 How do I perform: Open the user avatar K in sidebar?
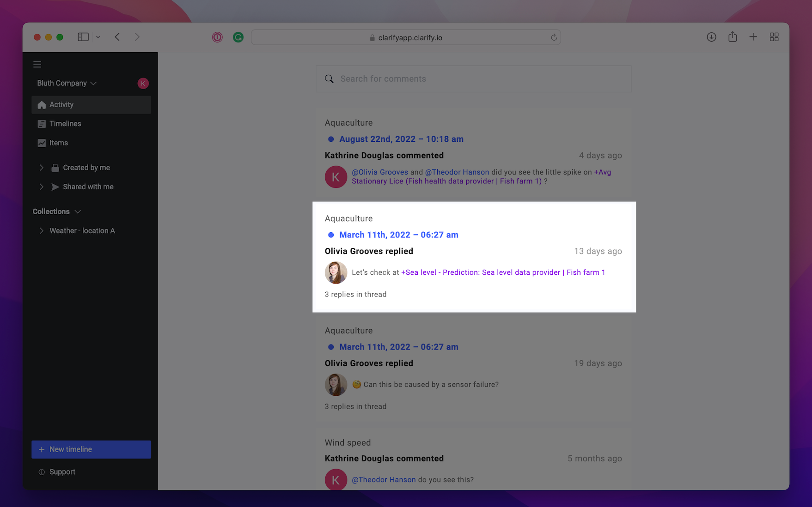(143, 83)
